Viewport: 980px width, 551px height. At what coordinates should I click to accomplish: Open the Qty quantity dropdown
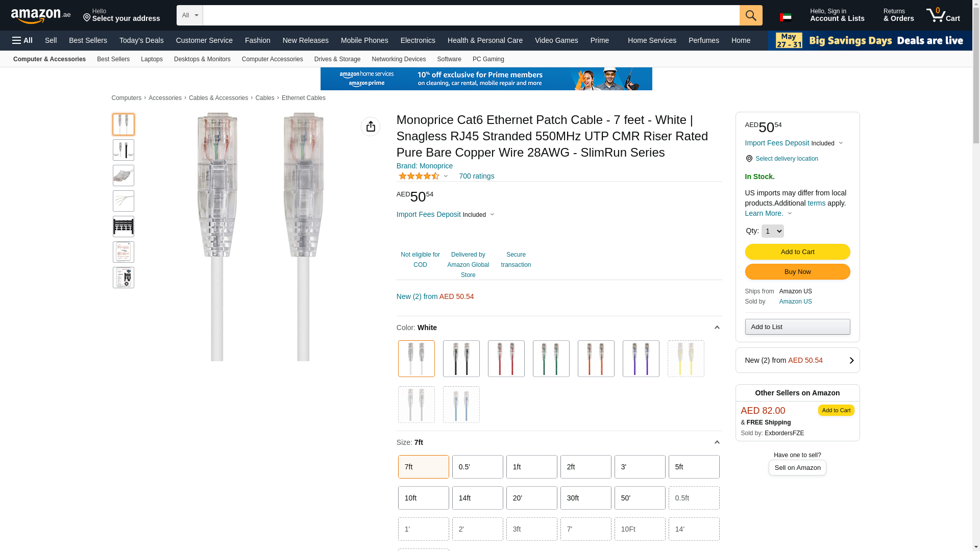(772, 231)
